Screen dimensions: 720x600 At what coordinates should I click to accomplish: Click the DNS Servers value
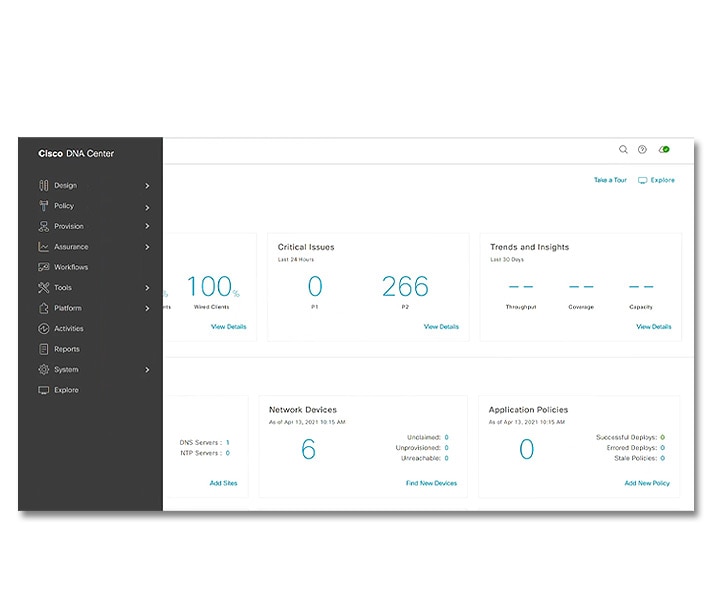[228, 443]
